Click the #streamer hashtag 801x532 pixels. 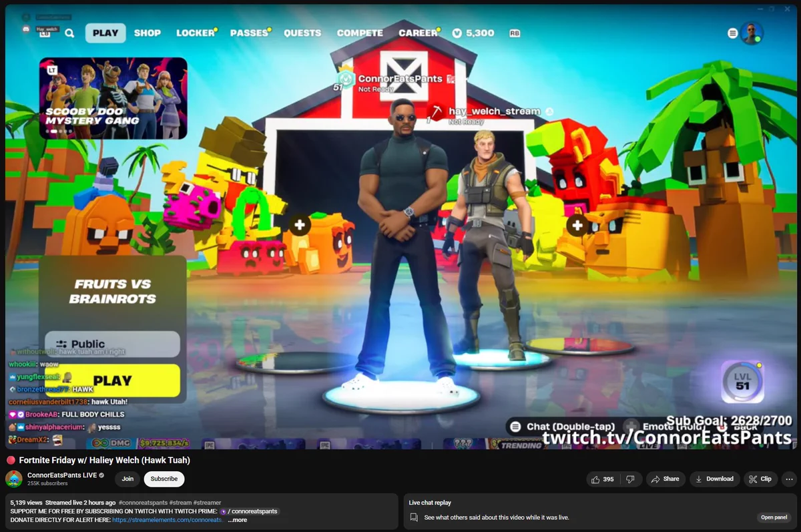(x=207, y=503)
